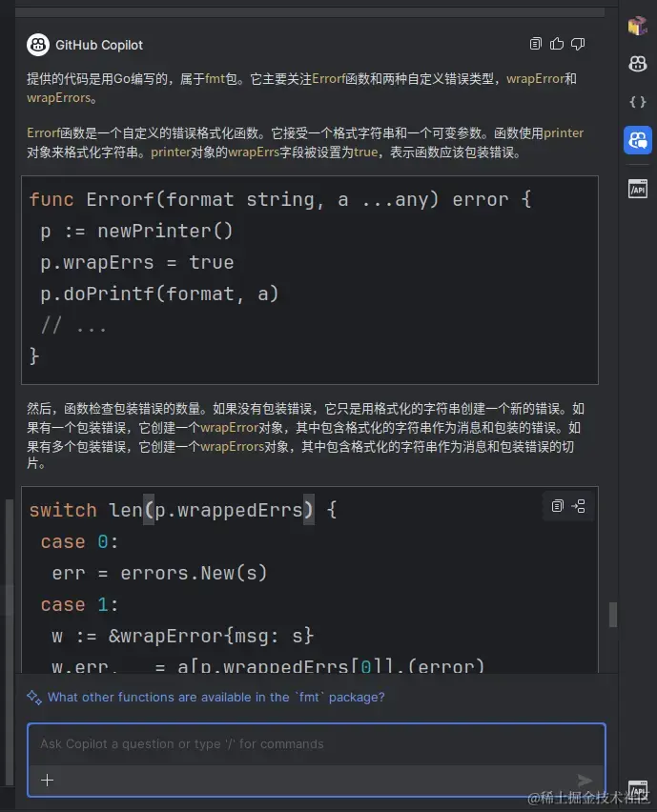Select the active Copilot Chat sidebar icon
The height and width of the screenshot is (812, 657).
tap(637, 140)
